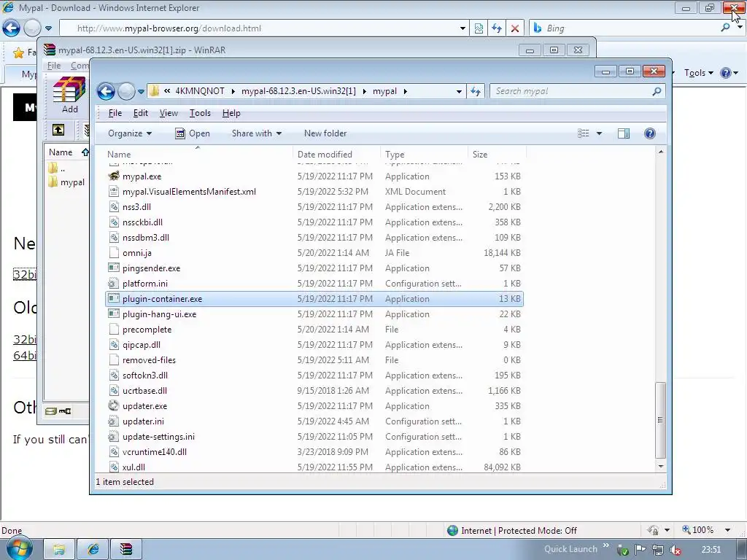Click the mypal breadcrumb segment in address bar
The image size is (747, 560).
point(384,91)
